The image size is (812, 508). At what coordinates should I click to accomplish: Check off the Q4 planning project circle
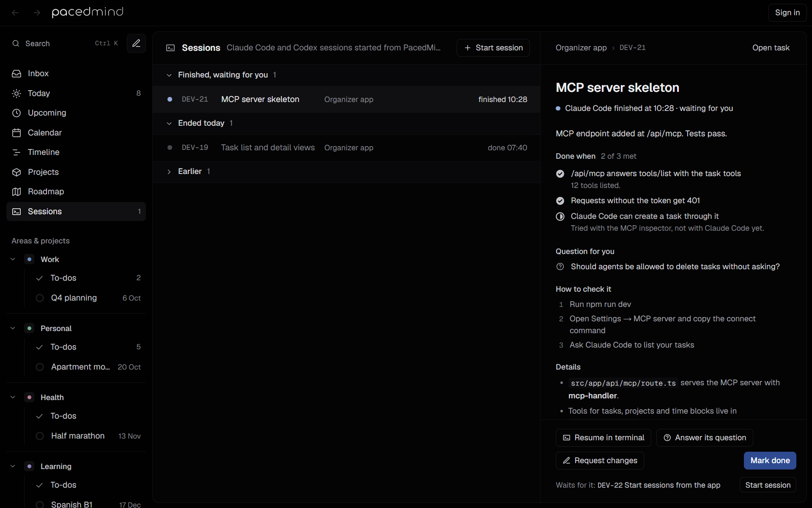pyautogui.click(x=40, y=298)
